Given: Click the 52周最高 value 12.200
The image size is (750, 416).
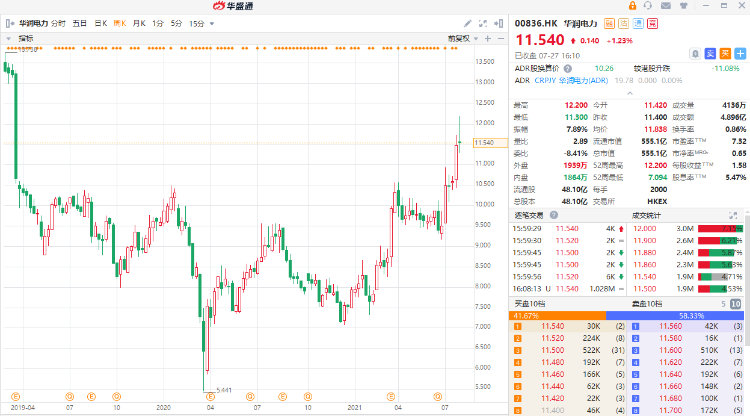Looking at the screenshot, I should coord(655,165).
